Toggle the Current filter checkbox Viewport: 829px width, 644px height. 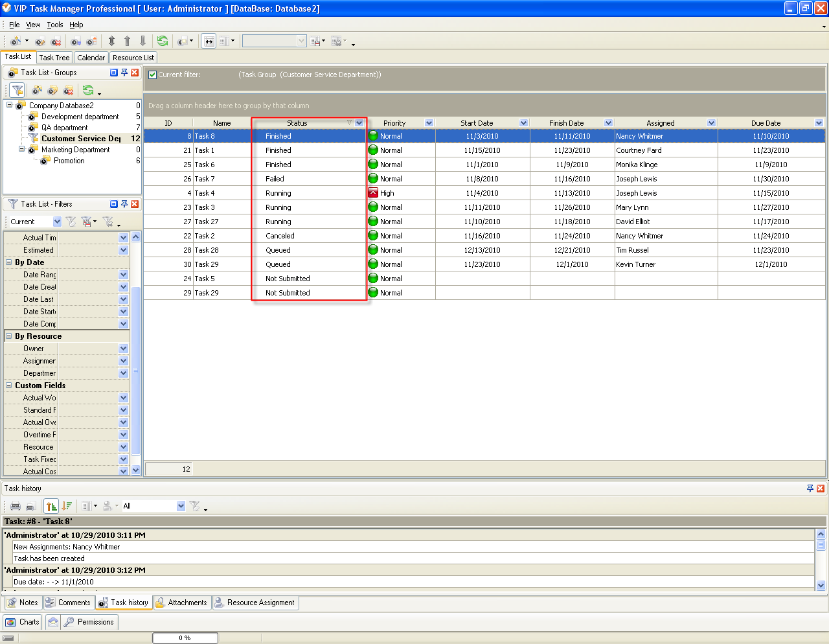152,76
